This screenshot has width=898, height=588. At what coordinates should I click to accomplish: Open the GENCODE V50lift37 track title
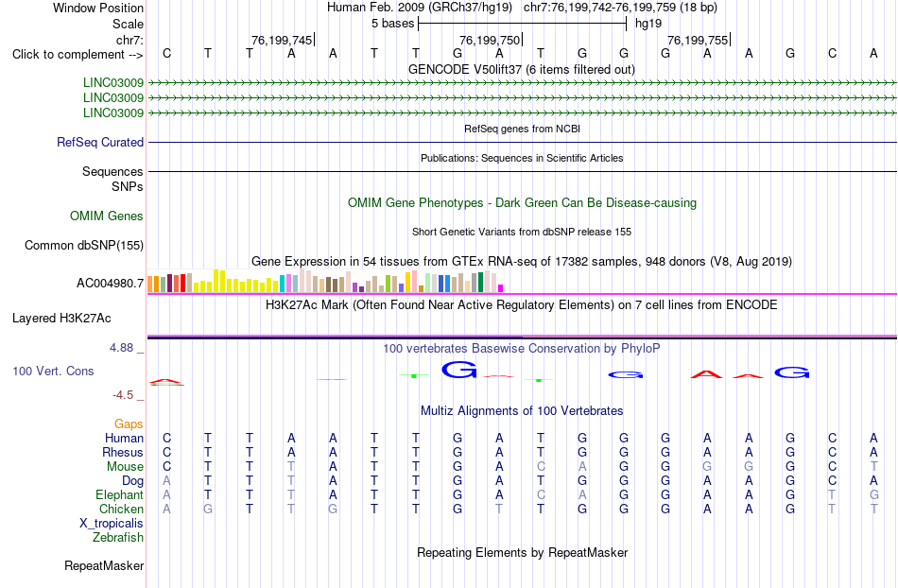pos(522,69)
